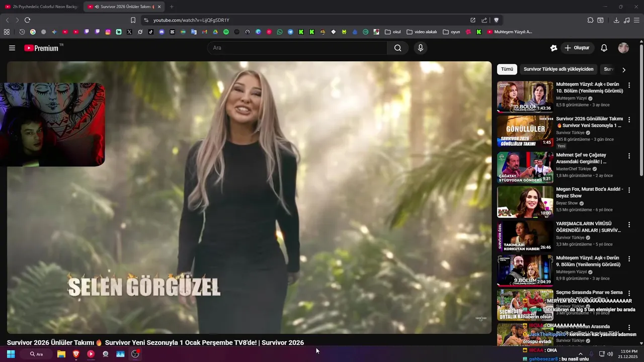Open the Instagram bookmark
This screenshot has width=644, height=362.
108,32
